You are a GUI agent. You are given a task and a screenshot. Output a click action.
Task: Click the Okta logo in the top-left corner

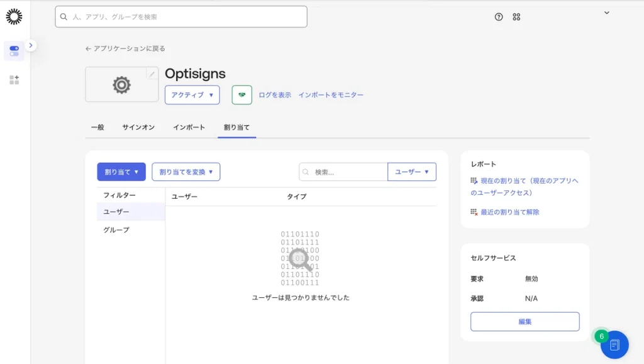pyautogui.click(x=14, y=17)
